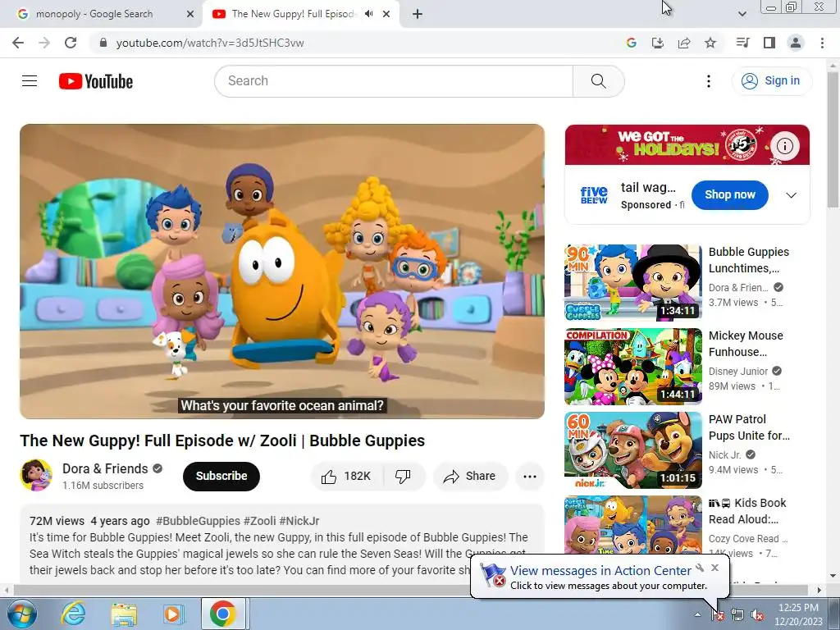The height and width of the screenshot is (630, 840).
Task: Expand the ad chevron dropdown
Action: coord(792,195)
